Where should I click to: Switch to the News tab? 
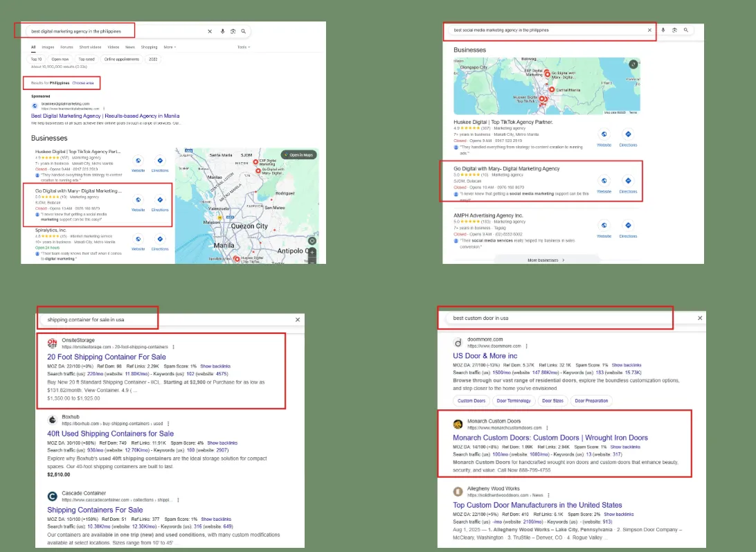pos(130,47)
